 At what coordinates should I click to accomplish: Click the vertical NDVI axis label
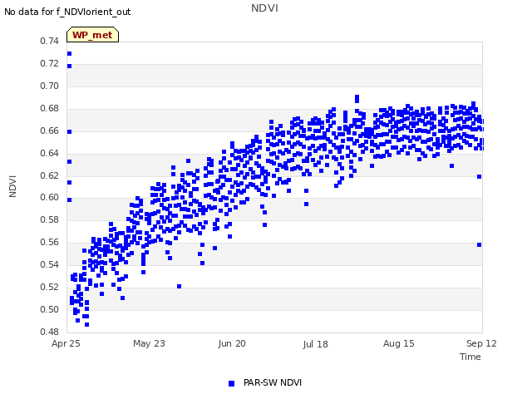tap(12, 186)
